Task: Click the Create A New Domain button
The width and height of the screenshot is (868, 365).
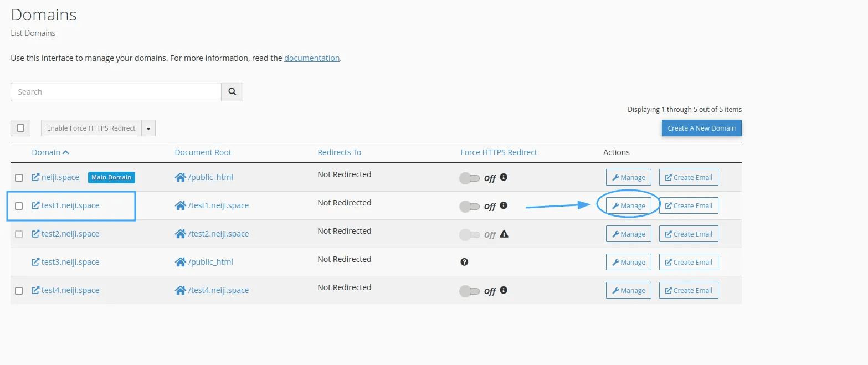Action: (701, 128)
